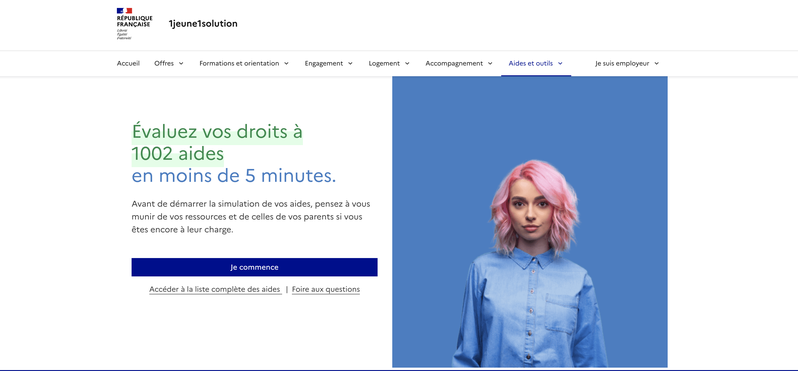Open the Formations et orientation menu
Image resolution: width=798 pixels, height=371 pixels.
pyautogui.click(x=244, y=64)
